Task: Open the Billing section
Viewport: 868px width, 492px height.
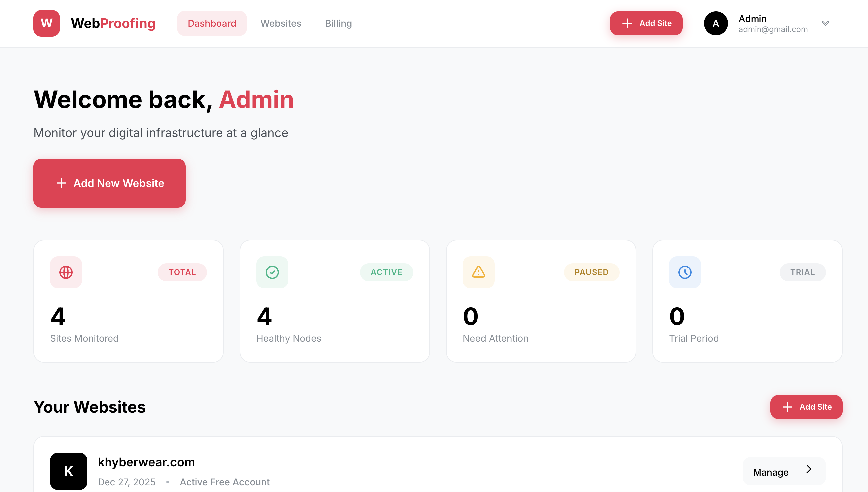Action: click(x=338, y=23)
